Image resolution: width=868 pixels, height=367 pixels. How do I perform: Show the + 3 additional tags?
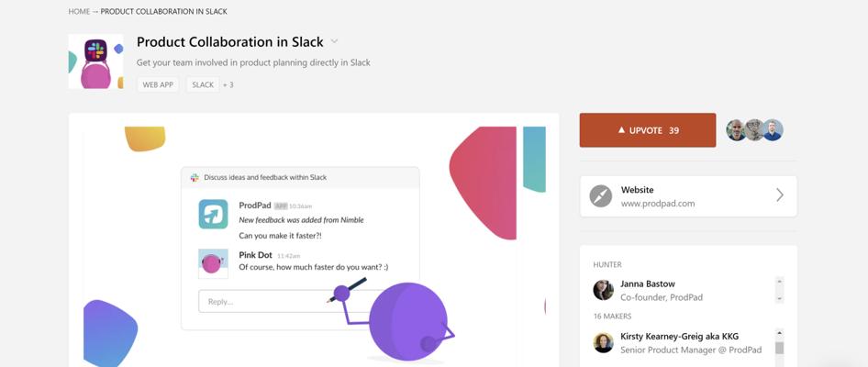click(228, 84)
